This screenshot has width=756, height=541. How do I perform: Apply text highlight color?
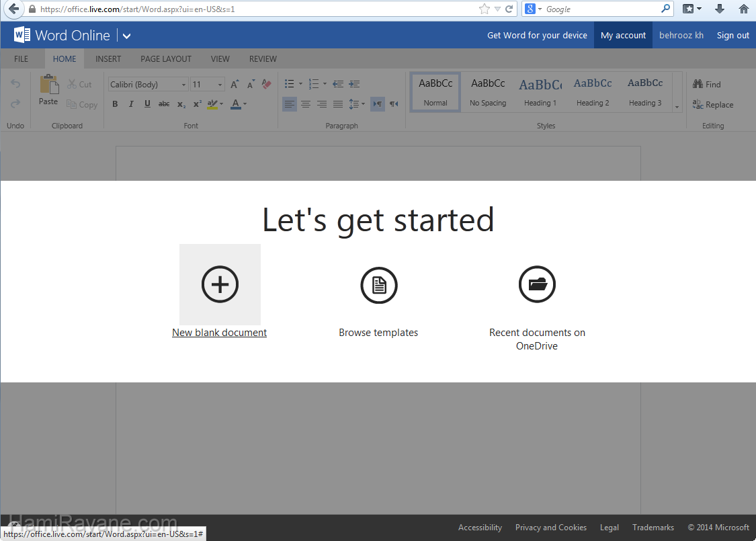coord(212,104)
